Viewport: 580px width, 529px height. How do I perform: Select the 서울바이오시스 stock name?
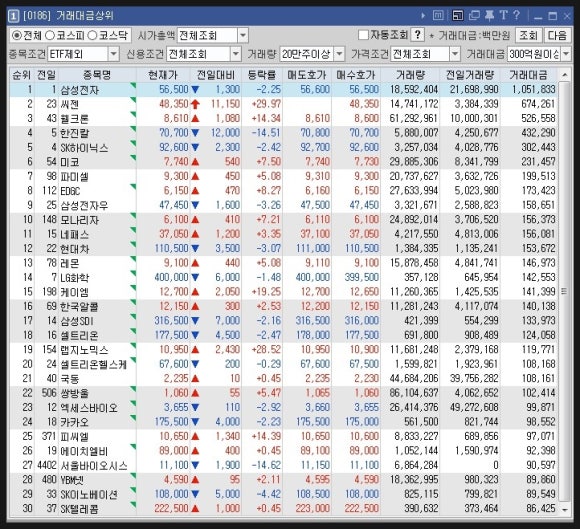click(94, 465)
